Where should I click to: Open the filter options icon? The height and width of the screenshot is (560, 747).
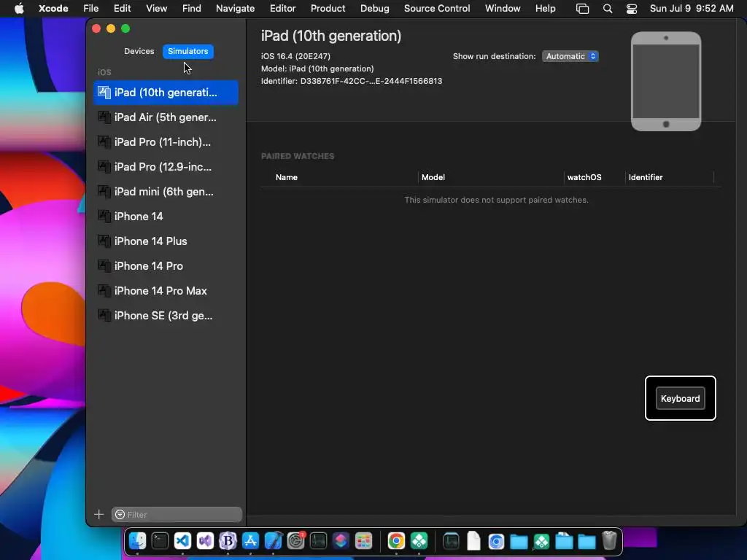coord(120,514)
